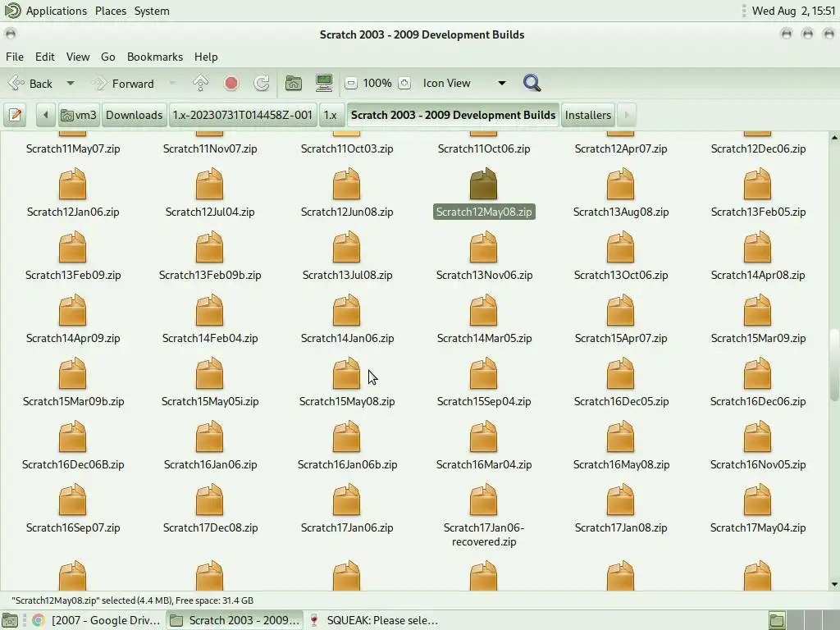
Task: Click the red Stop loading icon
Action: pyautogui.click(x=231, y=83)
